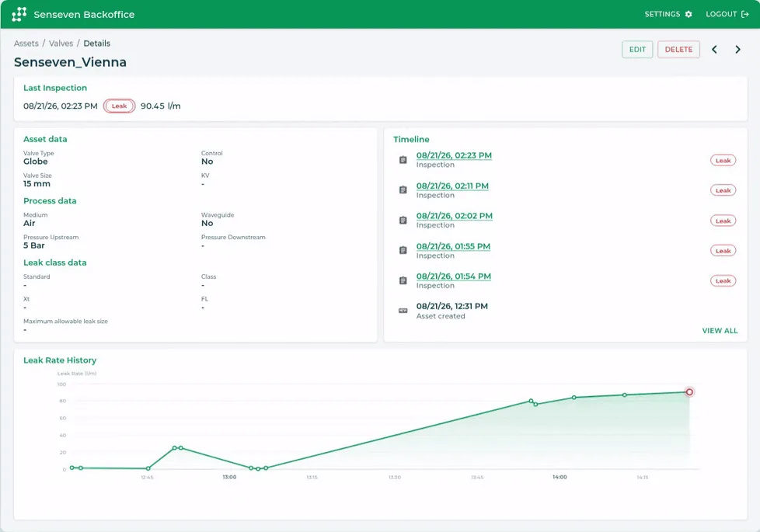760x532 pixels.
Task: Click Leak badge for 02:02 PM timeline entry
Action: point(723,221)
